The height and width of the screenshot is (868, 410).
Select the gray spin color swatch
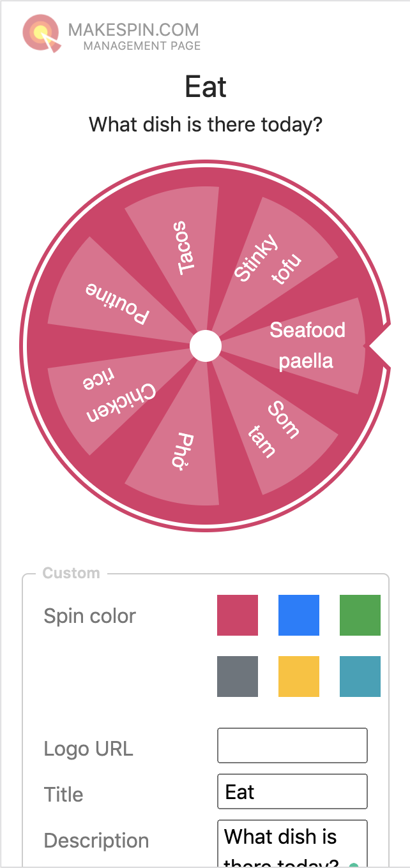[x=237, y=676]
